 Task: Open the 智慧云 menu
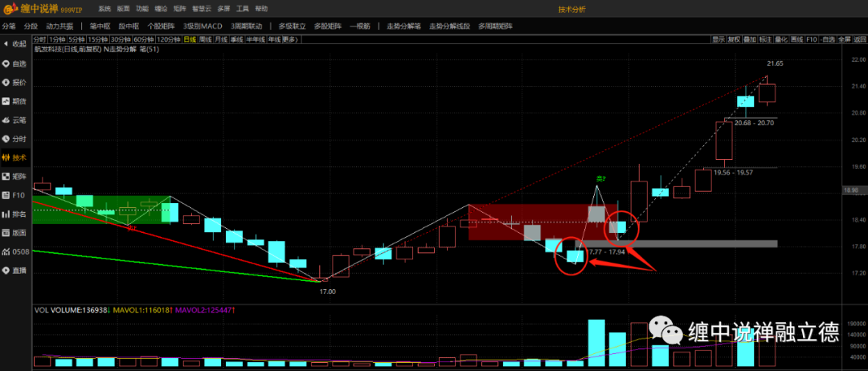tap(202, 9)
